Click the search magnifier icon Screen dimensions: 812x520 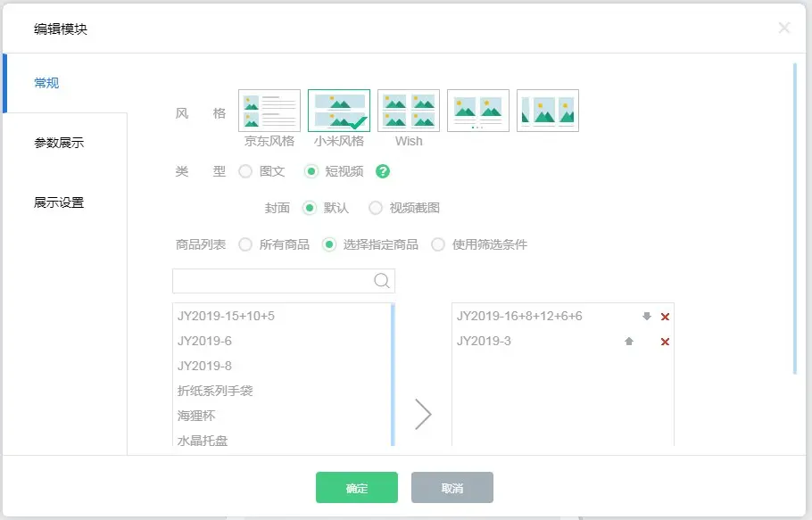tap(382, 281)
